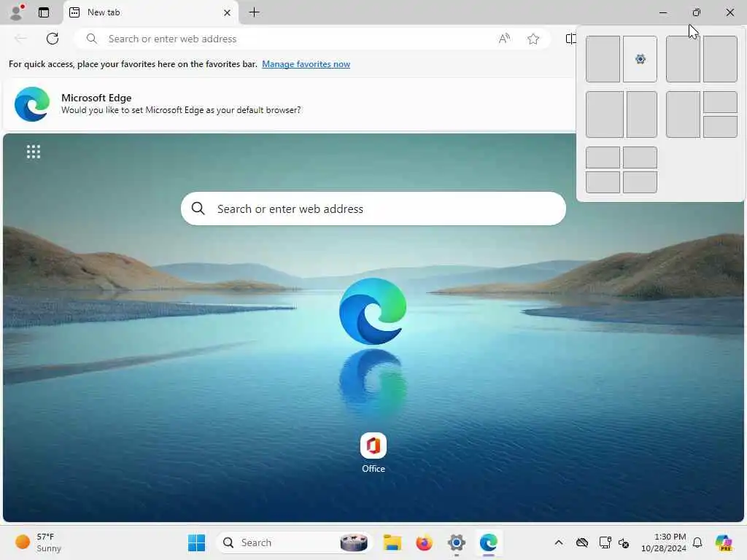Open a new tab with plus button
Screen dimensions: 747x560
coord(255,12)
